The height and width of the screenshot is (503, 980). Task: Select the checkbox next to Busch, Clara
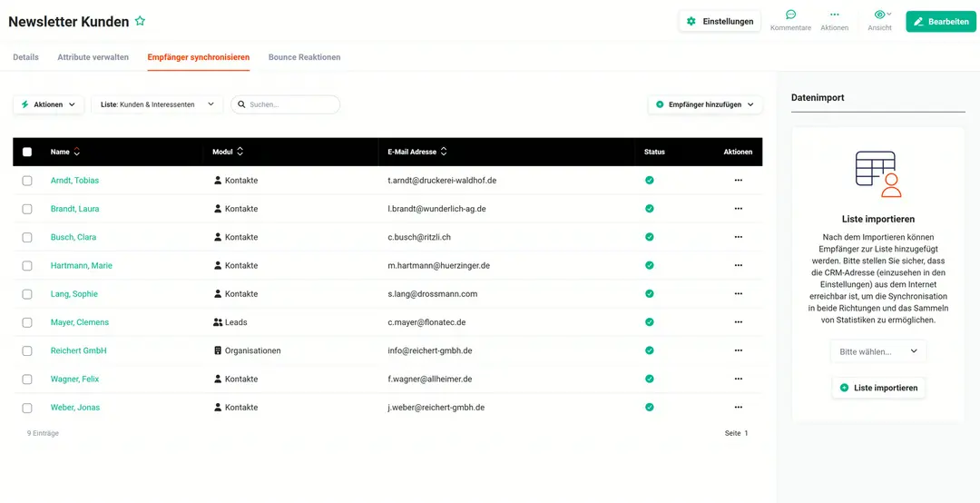[x=27, y=237]
